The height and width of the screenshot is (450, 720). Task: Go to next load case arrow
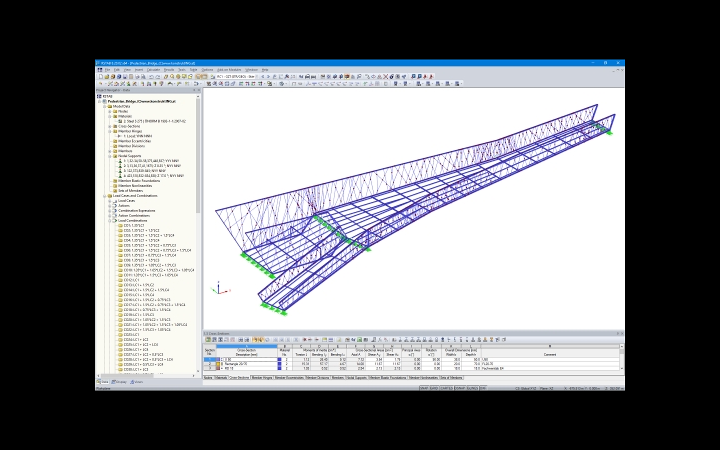coord(269,77)
